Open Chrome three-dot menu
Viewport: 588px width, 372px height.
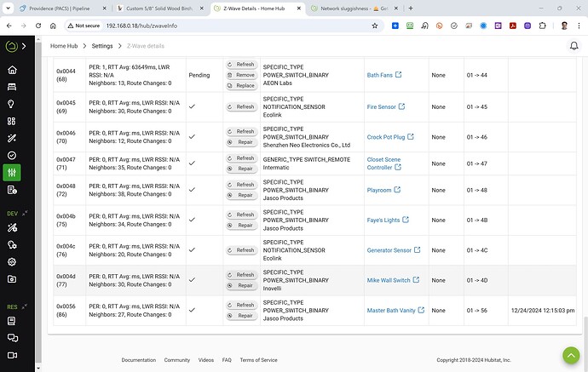point(579,26)
